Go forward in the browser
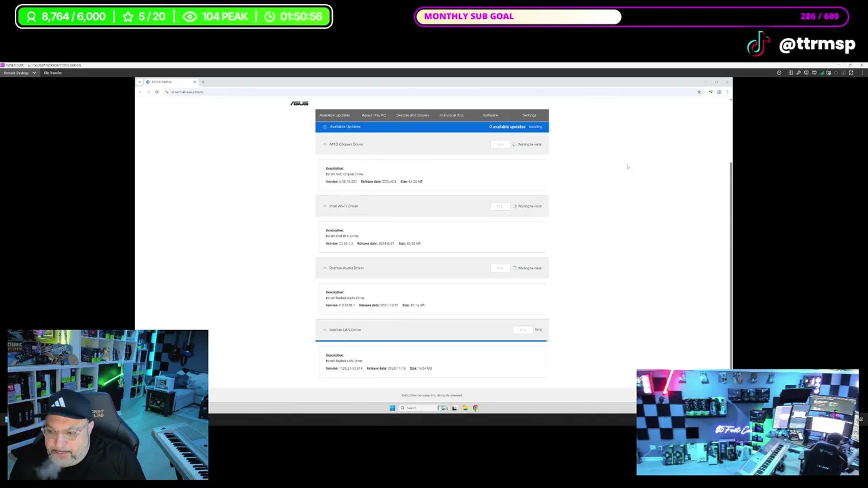The image size is (868, 488). coord(149,91)
